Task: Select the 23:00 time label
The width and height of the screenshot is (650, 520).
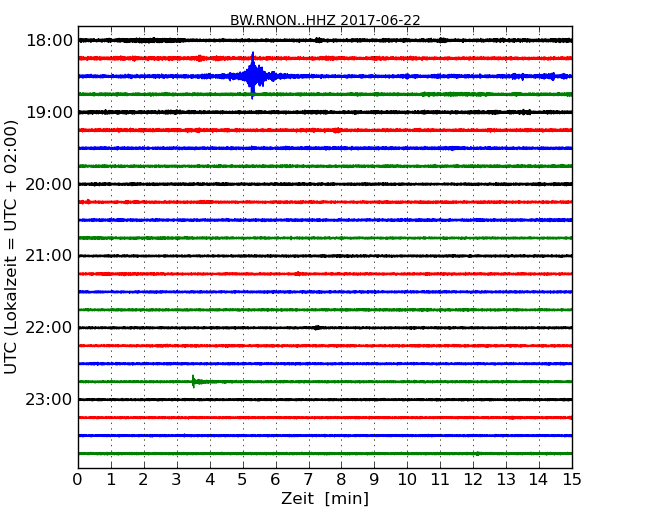Action: [x=49, y=399]
